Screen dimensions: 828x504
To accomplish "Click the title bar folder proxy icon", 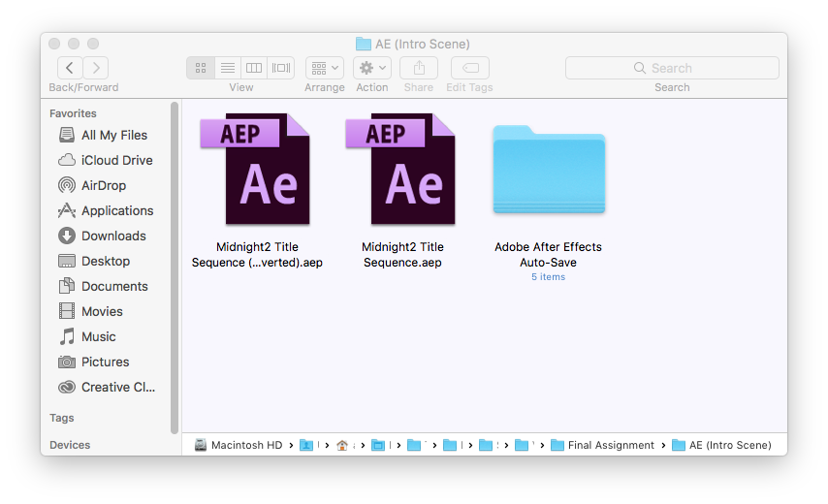I will point(364,44).
